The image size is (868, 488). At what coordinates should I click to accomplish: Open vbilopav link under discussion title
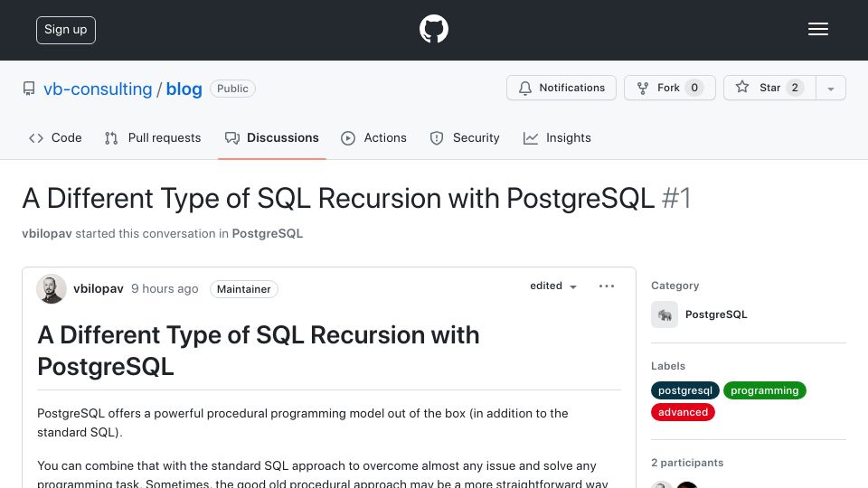pos(47,233)
